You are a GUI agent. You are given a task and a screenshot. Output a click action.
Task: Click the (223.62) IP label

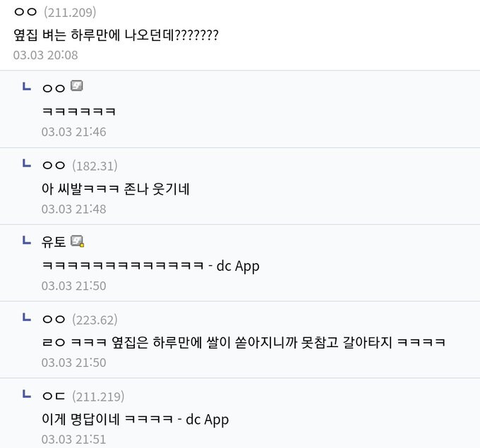[x=95, y=320]
